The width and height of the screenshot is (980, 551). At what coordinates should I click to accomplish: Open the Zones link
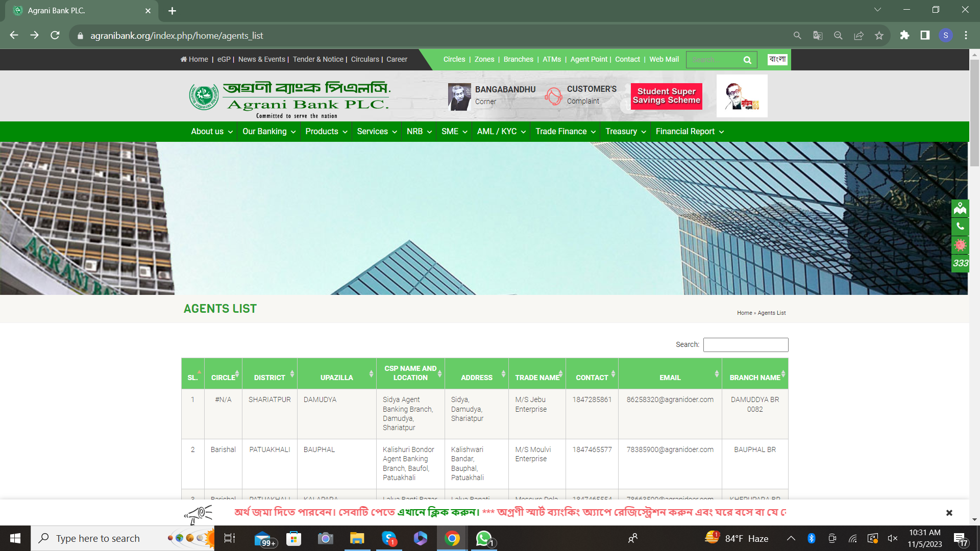coord(484,59)
